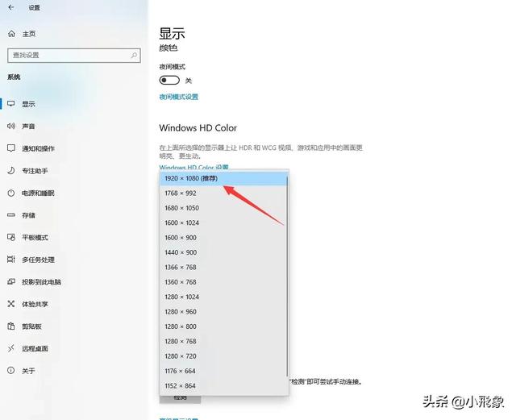Choose 1280 × 768 from the list
Image resolution: width=516 pixels, height=420 pixels.
click(223, 341)
